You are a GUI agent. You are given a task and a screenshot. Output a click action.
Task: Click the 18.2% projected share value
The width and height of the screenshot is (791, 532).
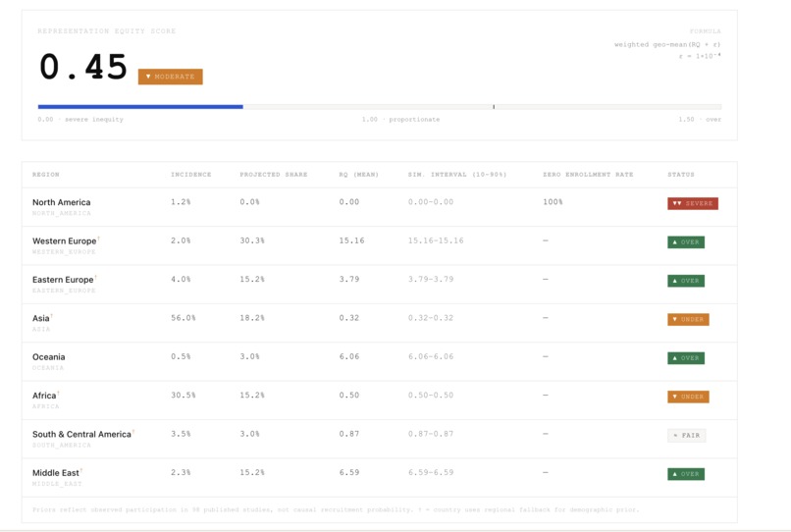252,318
